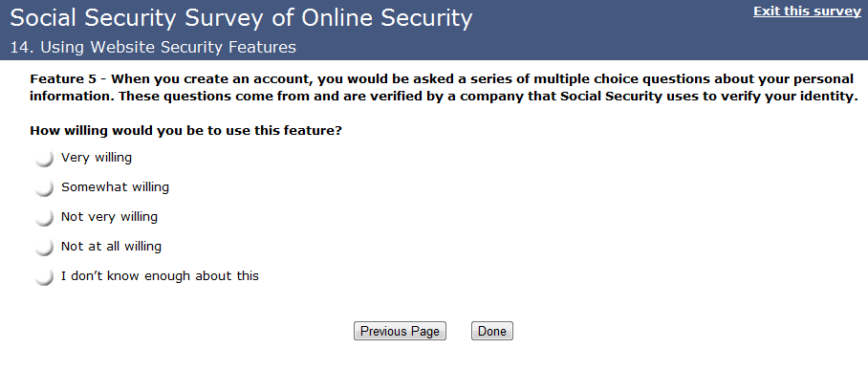Mark the "Not very willing" radio button

coord(44,218)
